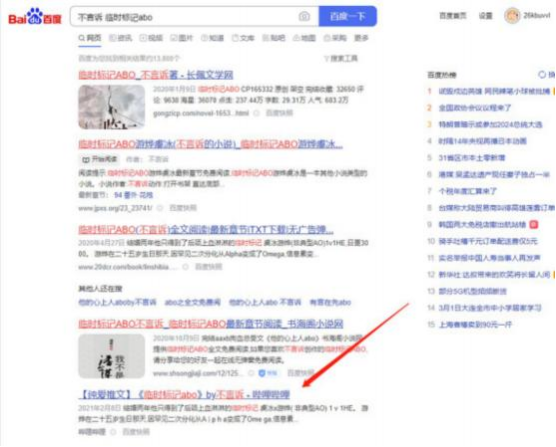Screen dimensions: 556x447
Task: Open 百度快照 for the 哔哩哔哩 result
Action: 136,432
